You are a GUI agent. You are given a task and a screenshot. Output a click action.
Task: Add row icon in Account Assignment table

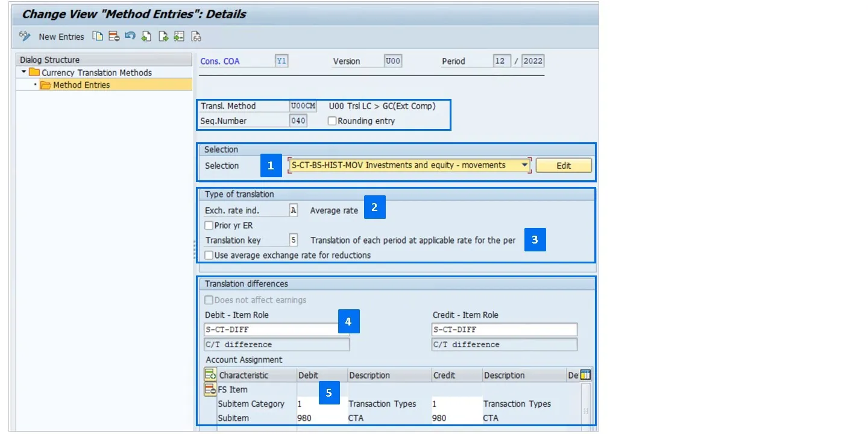pyautogui.click(x=210, y=375)
